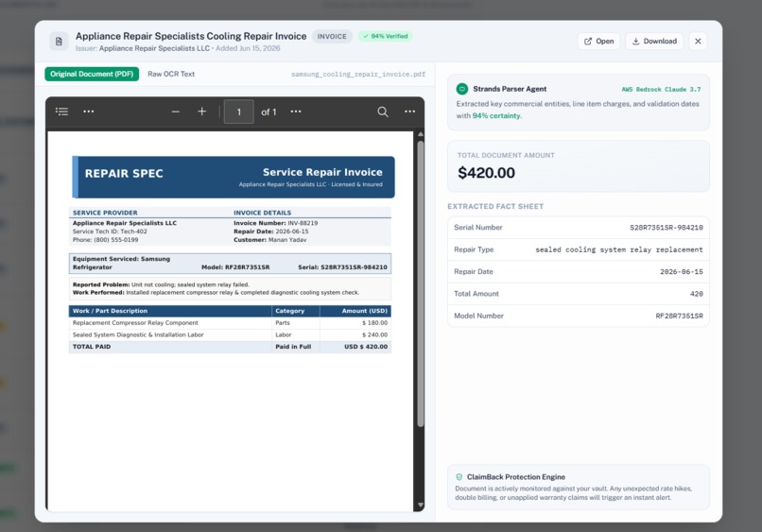Click the file name samsung_cooling_repair_invoice.pdf
Screen dimensions: 762x532
(x=358, y=75)
